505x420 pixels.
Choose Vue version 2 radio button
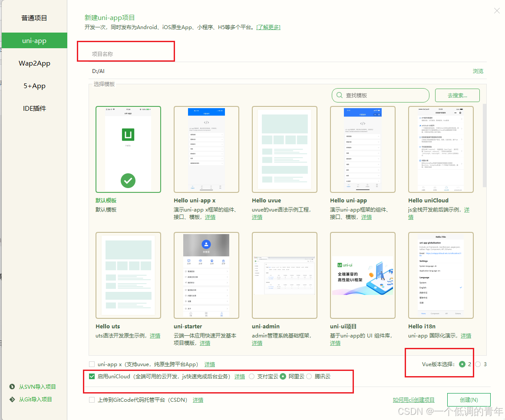click(x=462, y=364)
